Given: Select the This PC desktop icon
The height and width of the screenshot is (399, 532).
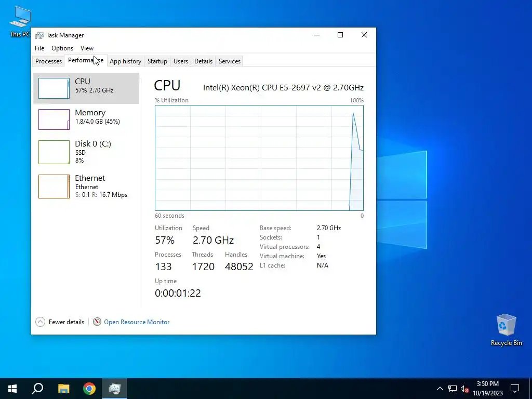Looking at the screenshot, I should [20, 22].
